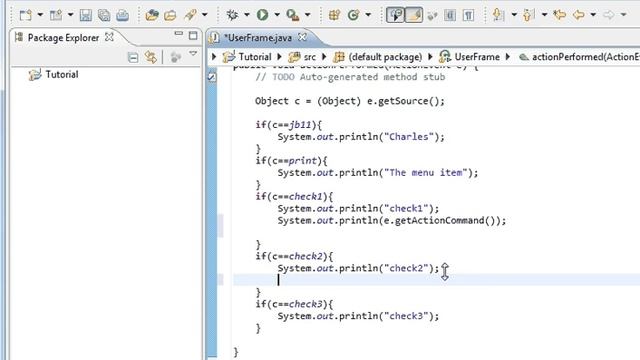This screenshot has width=640, height=360.
Task: Minimize the Package Explorer panel
Action: pos(178,34)
